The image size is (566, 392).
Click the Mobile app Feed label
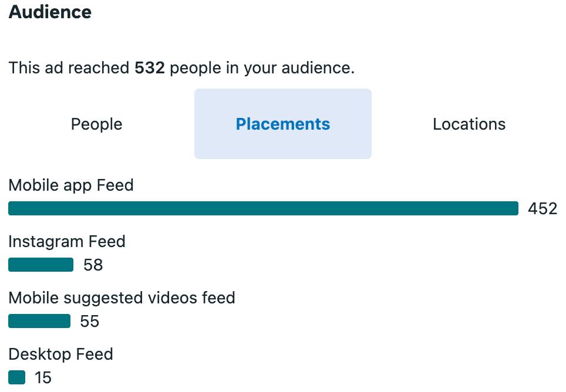[x=71, y=185]
